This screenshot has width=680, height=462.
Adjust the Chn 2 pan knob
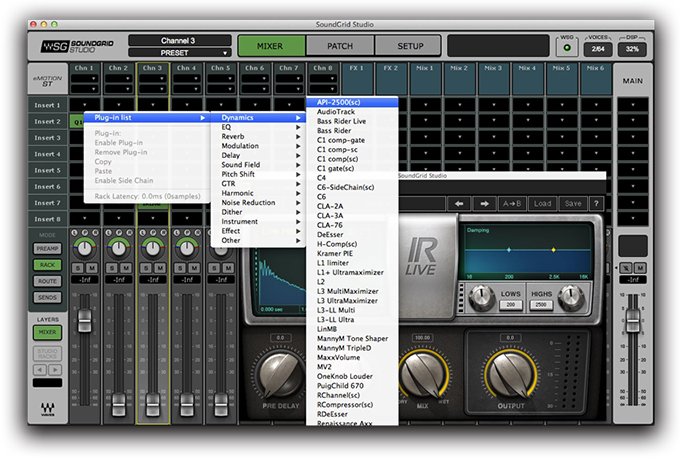118,249
